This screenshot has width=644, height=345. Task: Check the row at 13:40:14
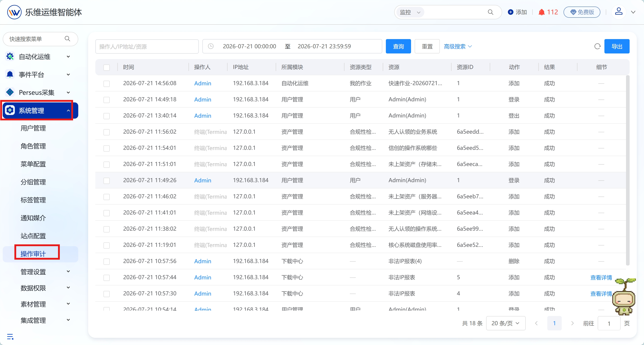107,116
